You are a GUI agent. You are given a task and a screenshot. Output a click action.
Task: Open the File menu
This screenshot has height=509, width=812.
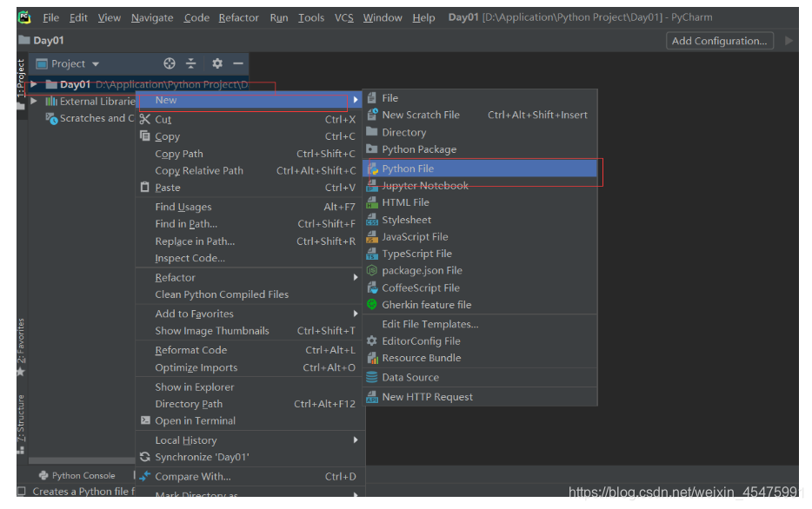pyautogui.click(x=50, y=17)
